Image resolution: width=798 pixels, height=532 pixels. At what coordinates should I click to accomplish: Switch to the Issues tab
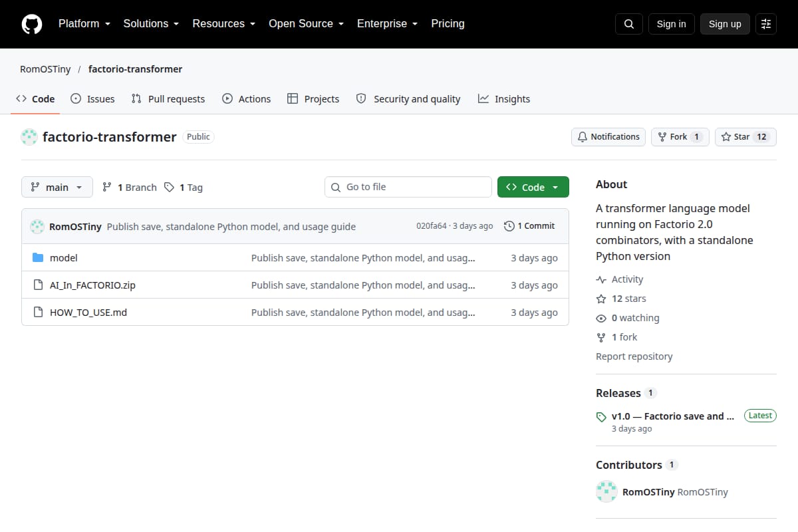pos(92,99)
